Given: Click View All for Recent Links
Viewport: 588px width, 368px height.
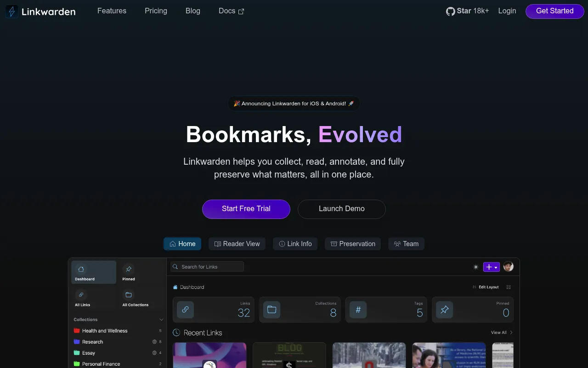Looking at the screenshot, I should 499,333.
